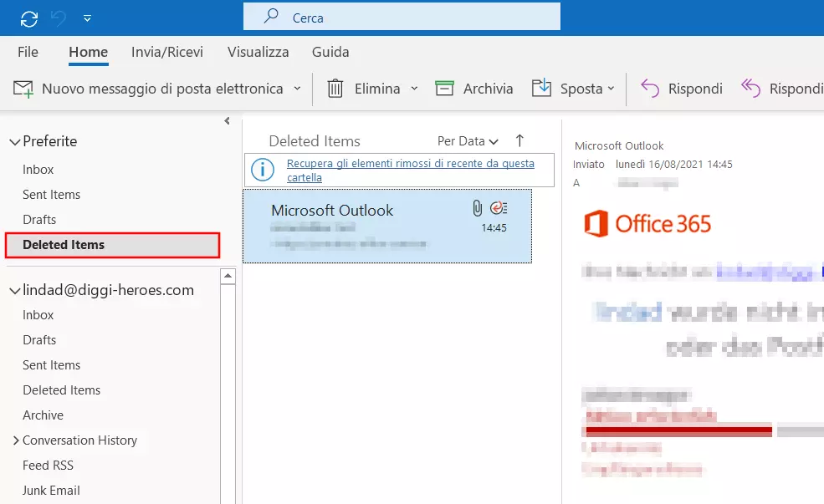Viewport: 824px width, 504px height.
Task: Expand the new message dropdown arrow
Action: click(x=298, y=89)
